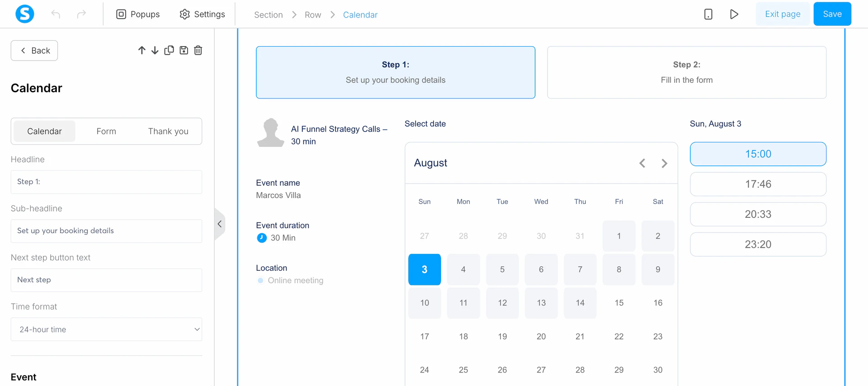Open page Settings
The width and height of the screenshot is (868, 386).
click(202, 14)
